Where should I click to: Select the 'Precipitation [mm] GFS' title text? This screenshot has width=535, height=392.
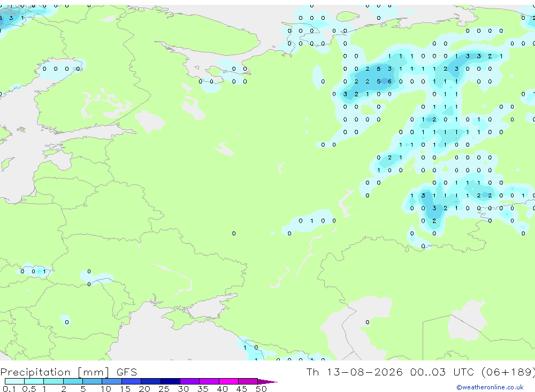[68, 372]
